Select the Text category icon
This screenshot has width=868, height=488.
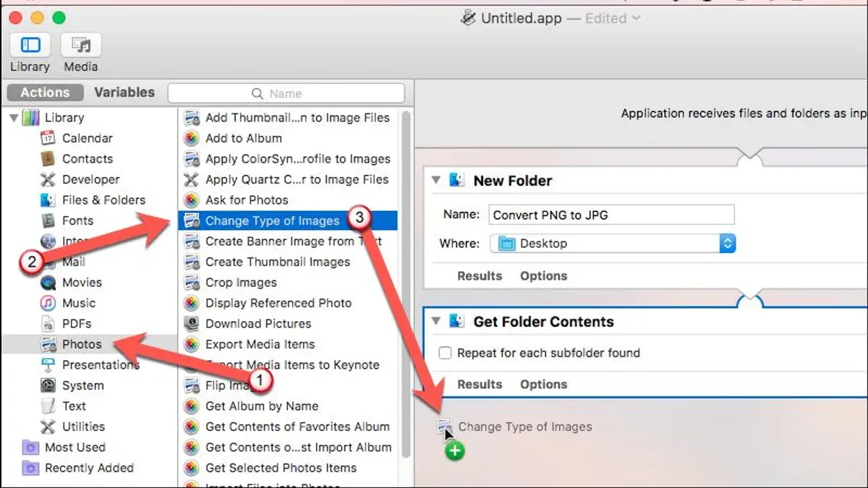click(48, 406)
